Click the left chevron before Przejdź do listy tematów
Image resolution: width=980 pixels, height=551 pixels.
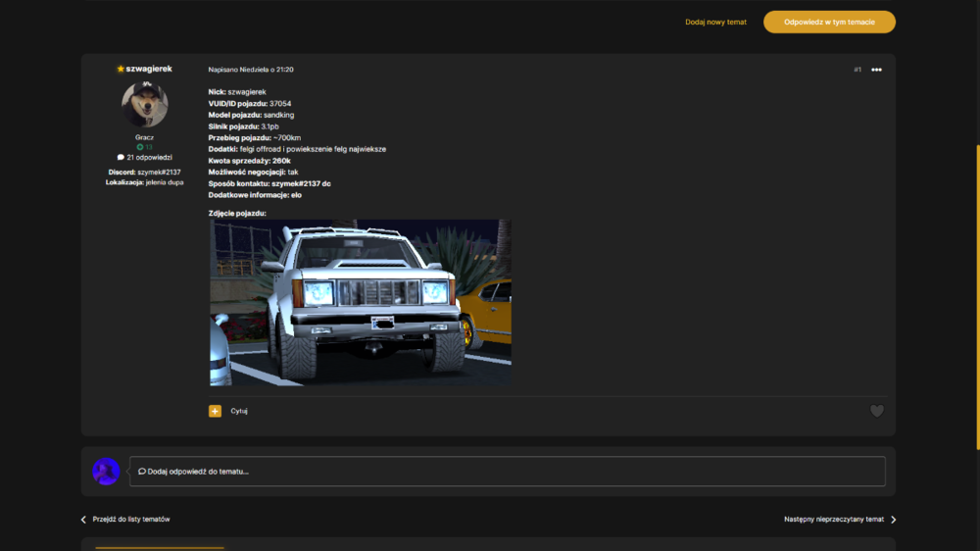click(83, 519)
